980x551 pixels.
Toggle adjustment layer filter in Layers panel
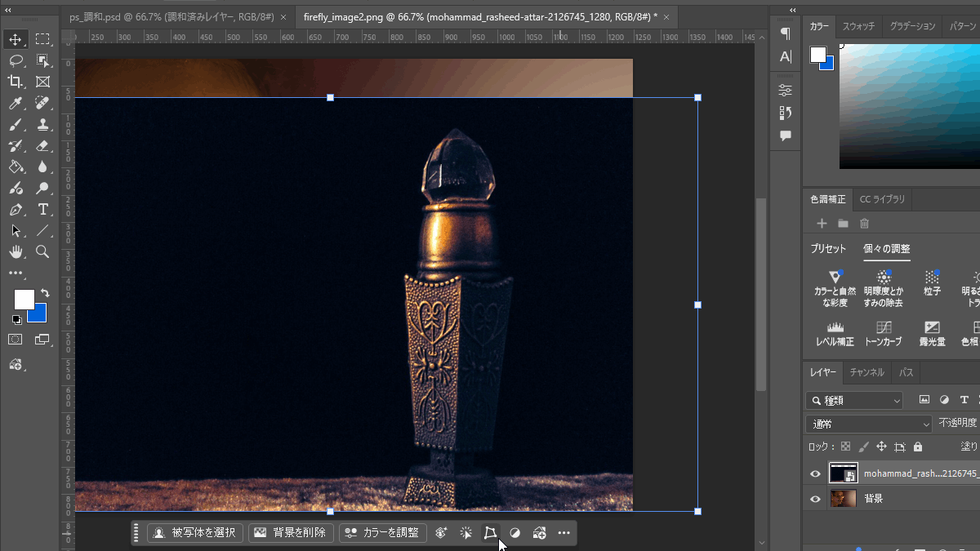click(x=944, y=400)
